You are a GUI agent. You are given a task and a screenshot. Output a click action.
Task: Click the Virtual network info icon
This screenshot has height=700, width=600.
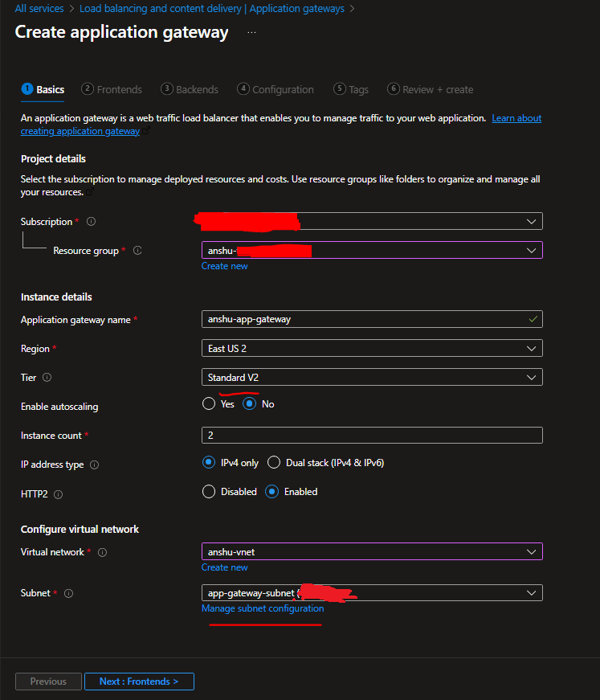[103, 552]
